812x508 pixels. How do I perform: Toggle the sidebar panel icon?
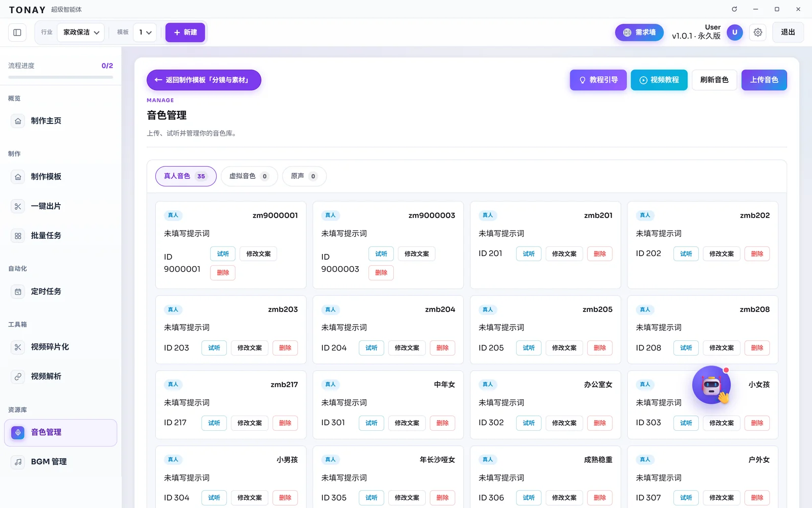click(x=17, y=33)
